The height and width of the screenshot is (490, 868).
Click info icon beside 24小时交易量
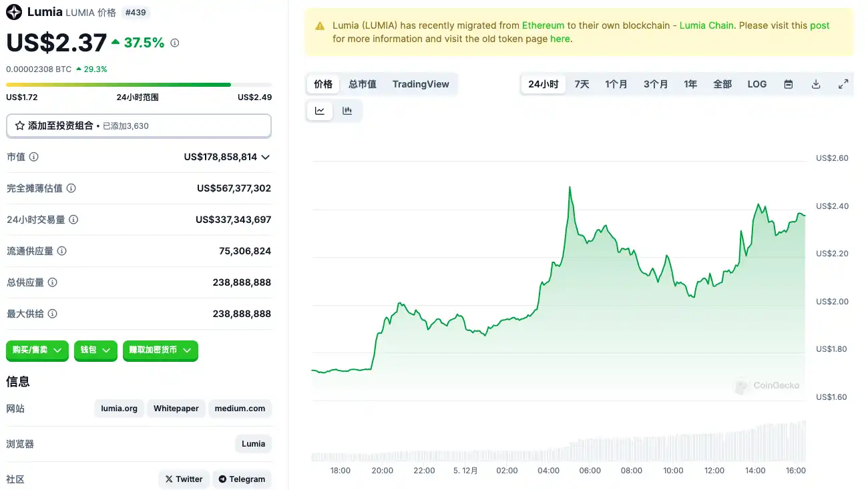[x=74, y=220]
